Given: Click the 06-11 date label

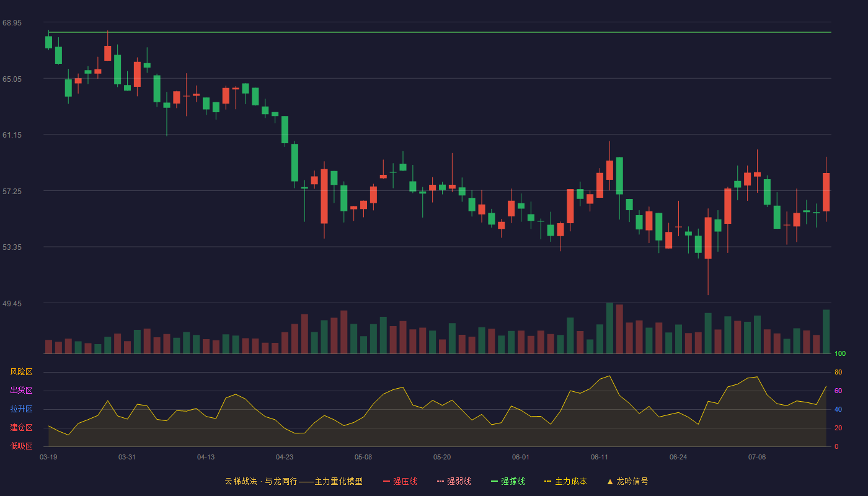Looking at the screenshot, I should (600, 457).
